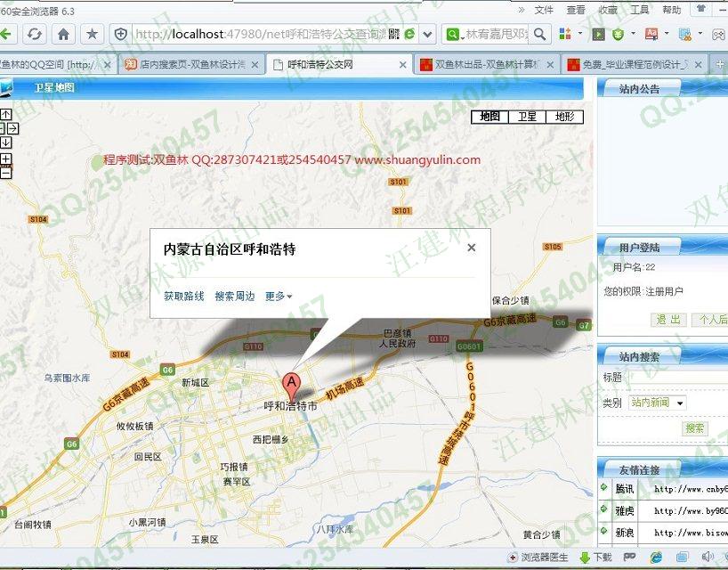Screen dimensions: 728x570
Task: Open the 下载 downloads manager
Action: click(x=597, y=557)
